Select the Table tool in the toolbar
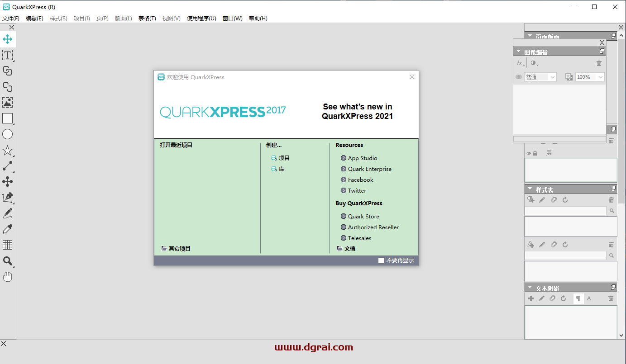The width and height of the screenshot is (626, 364). (x=8, y=245)
